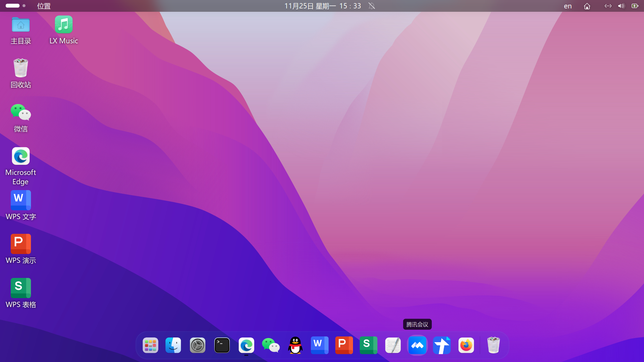
Task: Open WPS 文字 desktop shortcut
Action: click(21, 205)
